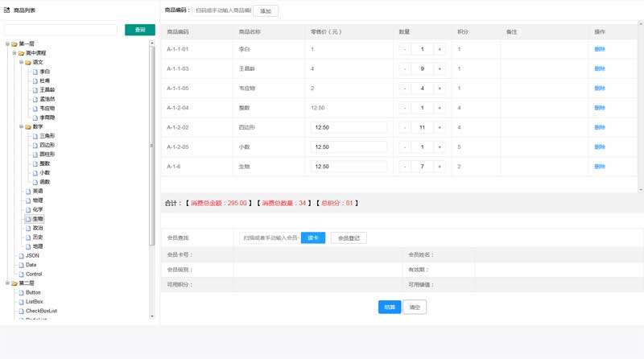Select the JSON tree item
Screen dimensions: 644x359
[x=32, y=255]
